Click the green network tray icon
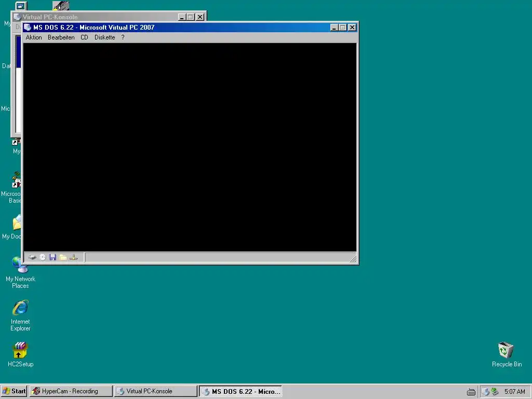 tap(495, 392)
